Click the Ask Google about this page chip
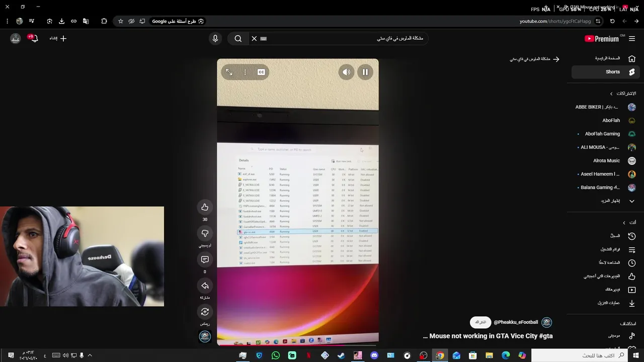The height and width of the screenshot is (362, 644). click(x=178, y=21)
